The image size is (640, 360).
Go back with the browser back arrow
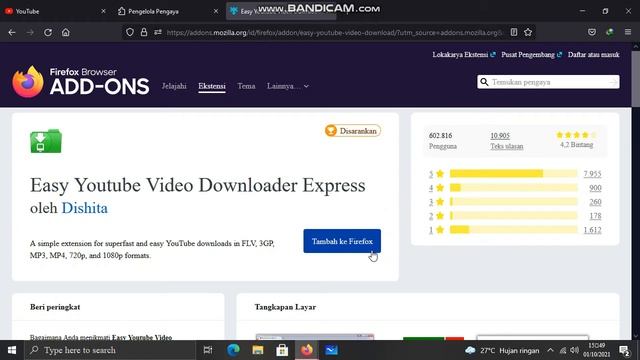tap(12, 32)
